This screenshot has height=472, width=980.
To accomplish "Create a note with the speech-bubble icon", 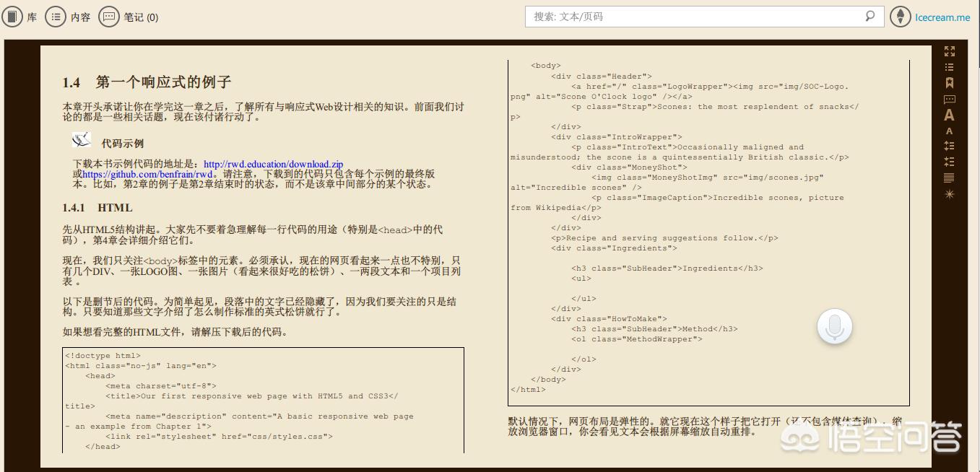I will tap(950, 99).
